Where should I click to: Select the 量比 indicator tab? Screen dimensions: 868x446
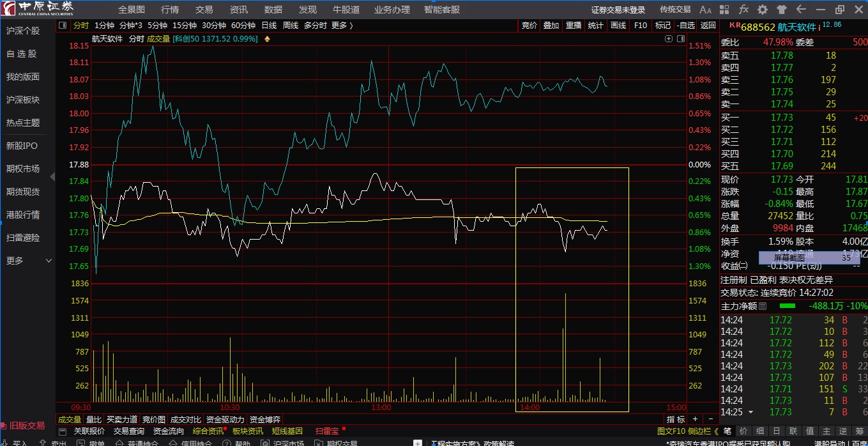pyautogui.click(x=94, y=420)
